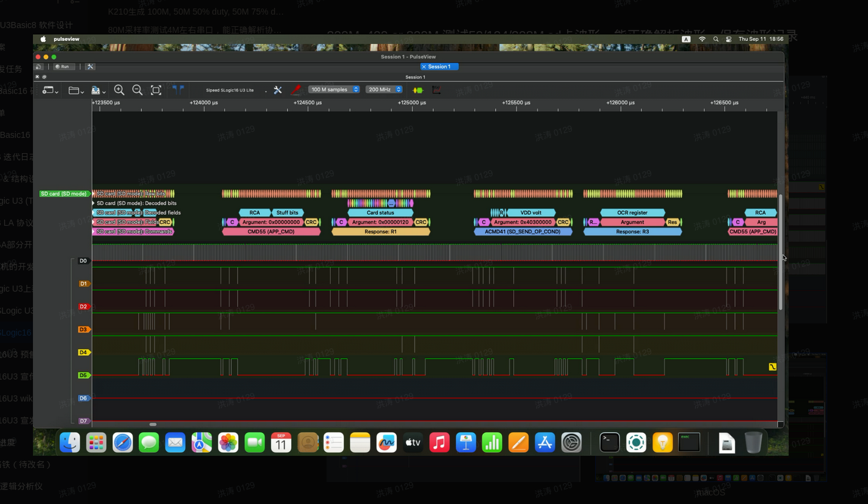The image size is (868, 504).
Task: Click the add math signal icon
Action: click(x=436, y=90)
